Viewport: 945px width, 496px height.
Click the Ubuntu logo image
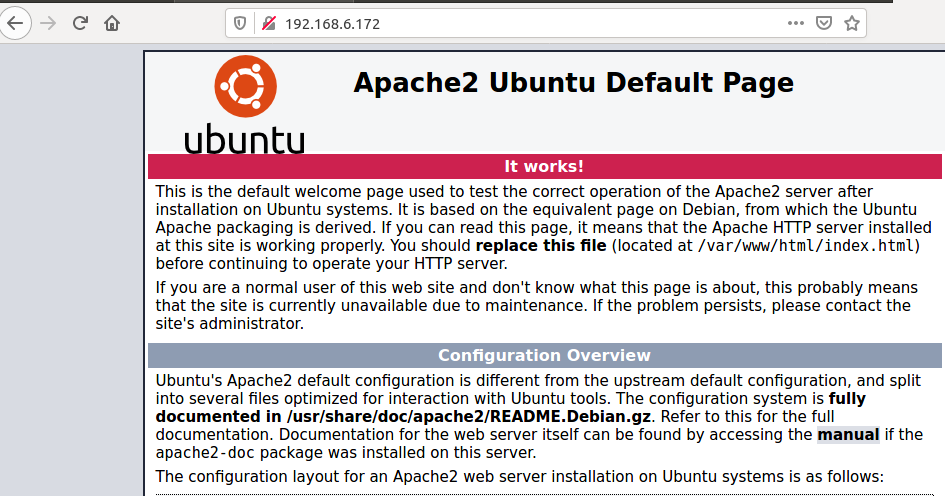245,104
